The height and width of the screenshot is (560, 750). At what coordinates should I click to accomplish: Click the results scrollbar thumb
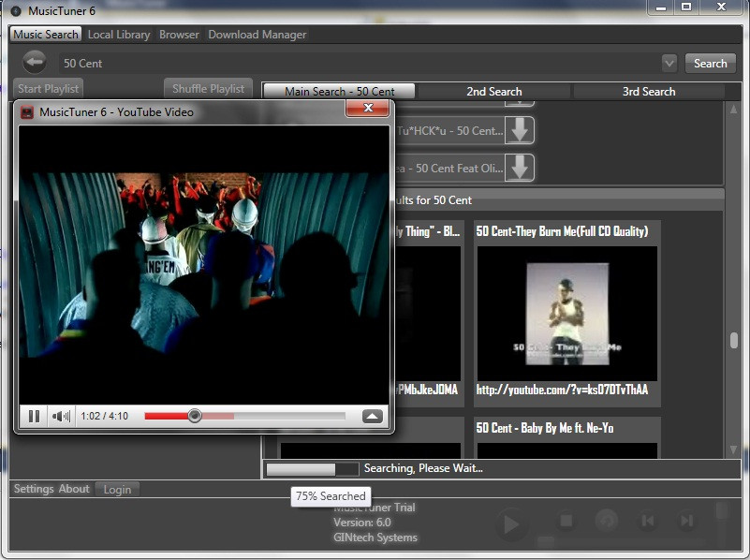tap(734, 340)
